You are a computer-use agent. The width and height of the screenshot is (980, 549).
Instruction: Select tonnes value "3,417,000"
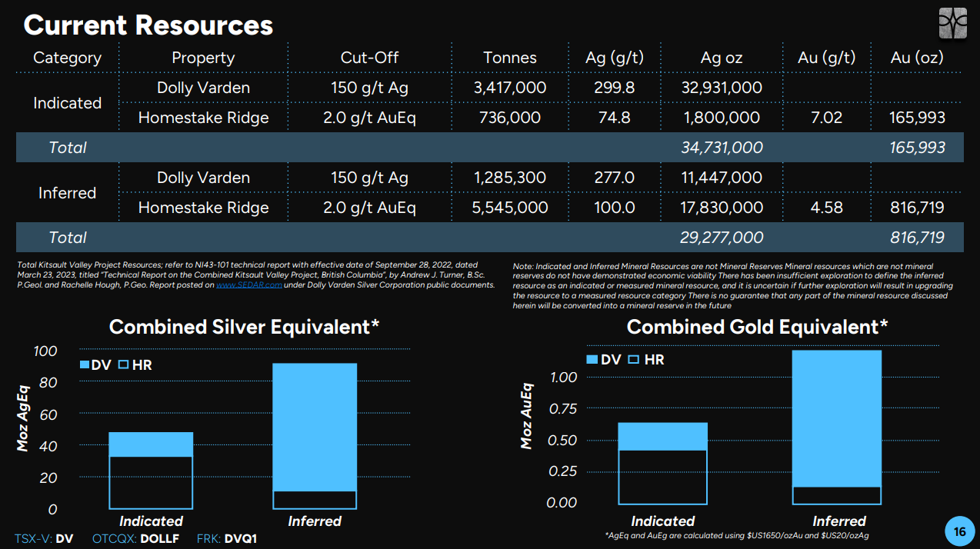coord(510,88)
